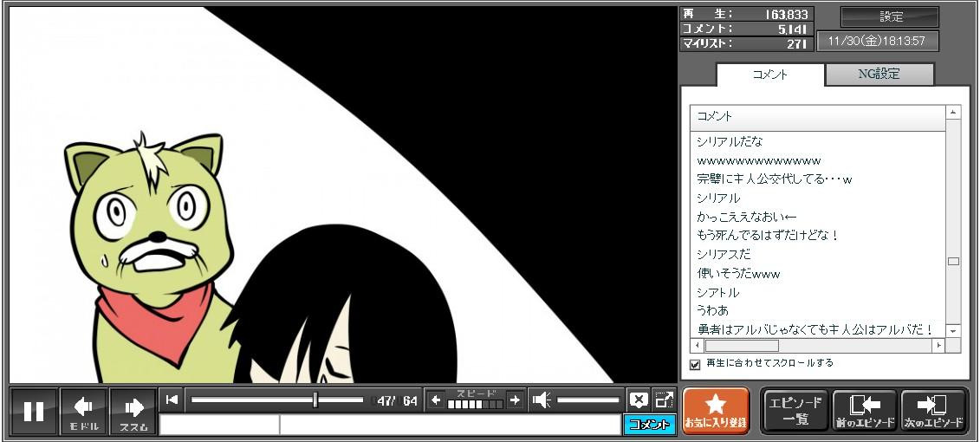Image resolution: width=980 pixels, height=442 pixels.
Task: Click the ススム forward arrow button
Action: [x=133, y=411]
